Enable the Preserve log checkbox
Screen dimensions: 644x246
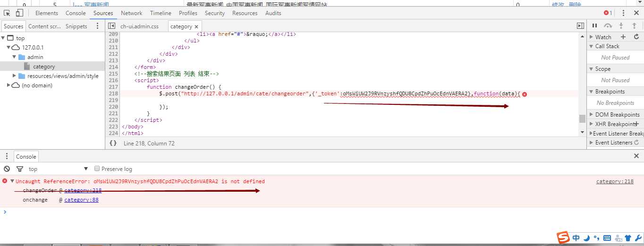(97, 169)
